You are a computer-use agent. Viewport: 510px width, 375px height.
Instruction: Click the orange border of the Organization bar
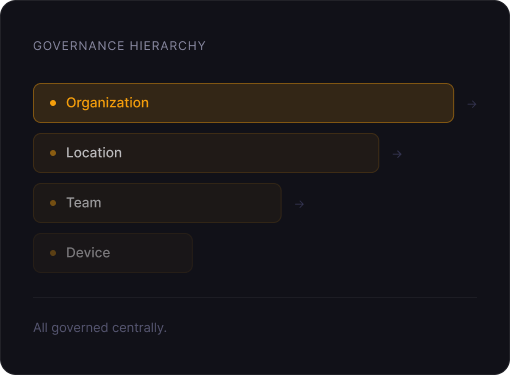point(243,84)
